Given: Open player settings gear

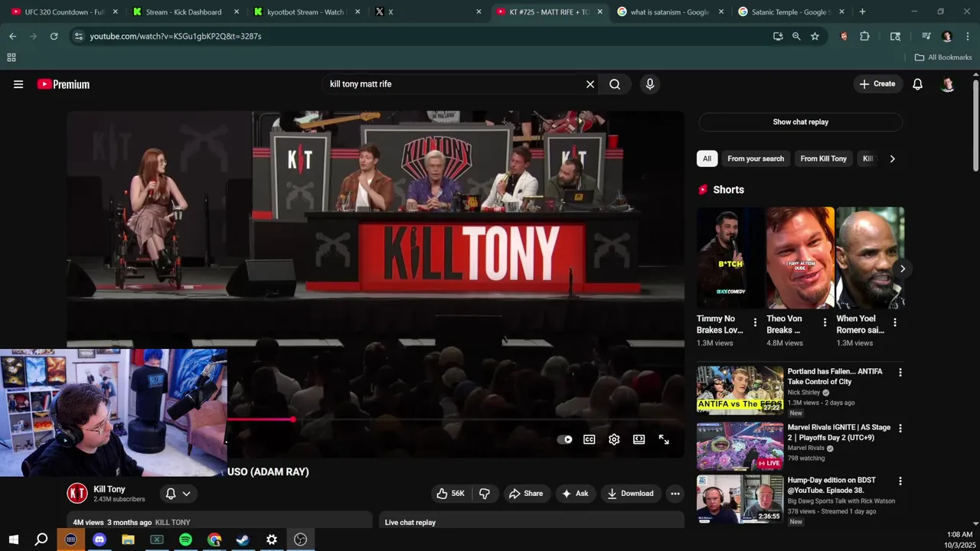Looking at the screenshot, I should click(x=614, y=439).
